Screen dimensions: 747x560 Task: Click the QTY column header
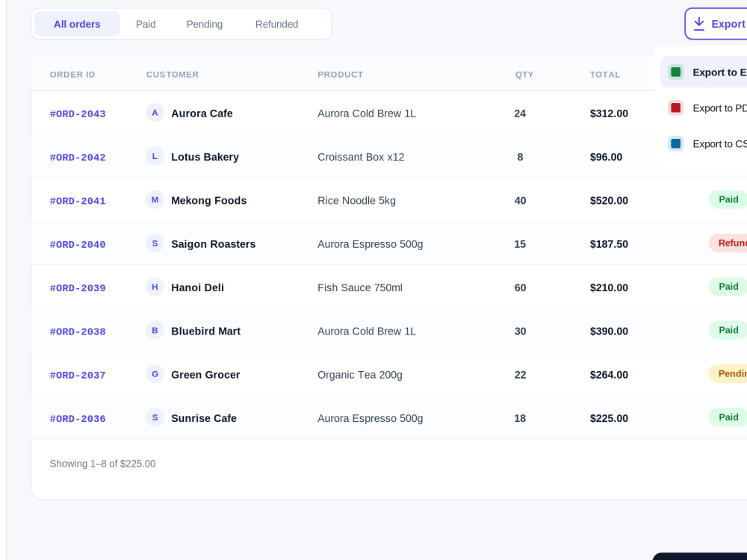[x=524, y=74]
